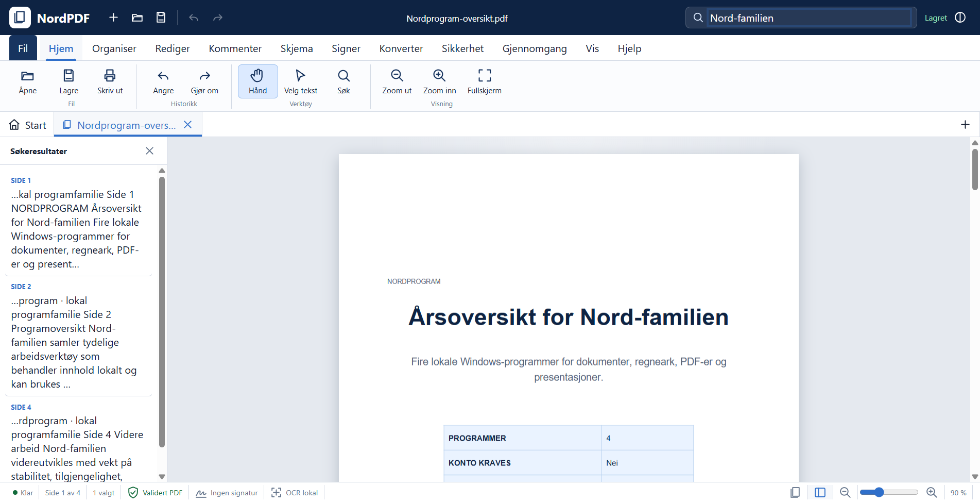Viewport: 980px width, 502px height.
Task: Click Zoom inn in Visning group
Action: pos(440,82)
